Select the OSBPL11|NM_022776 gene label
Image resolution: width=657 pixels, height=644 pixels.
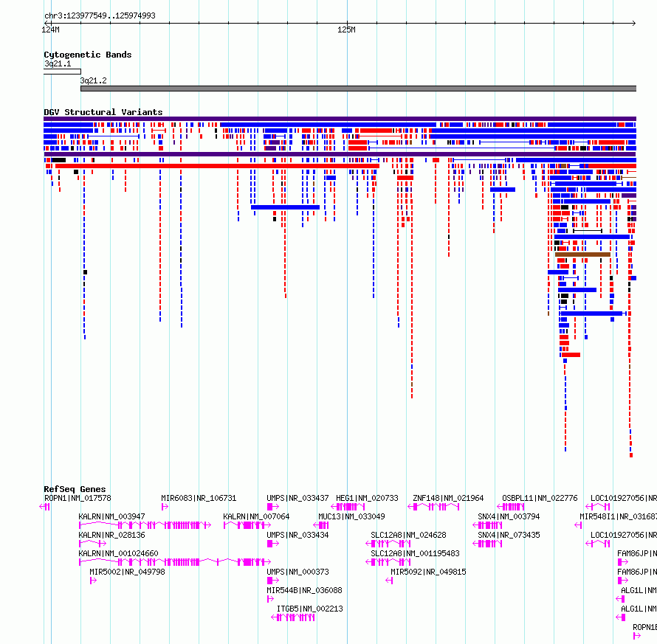coord(540,498)
